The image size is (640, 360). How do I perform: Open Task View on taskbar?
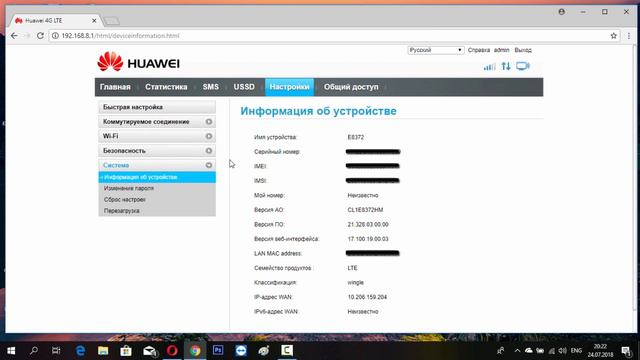tap(56, 351)
